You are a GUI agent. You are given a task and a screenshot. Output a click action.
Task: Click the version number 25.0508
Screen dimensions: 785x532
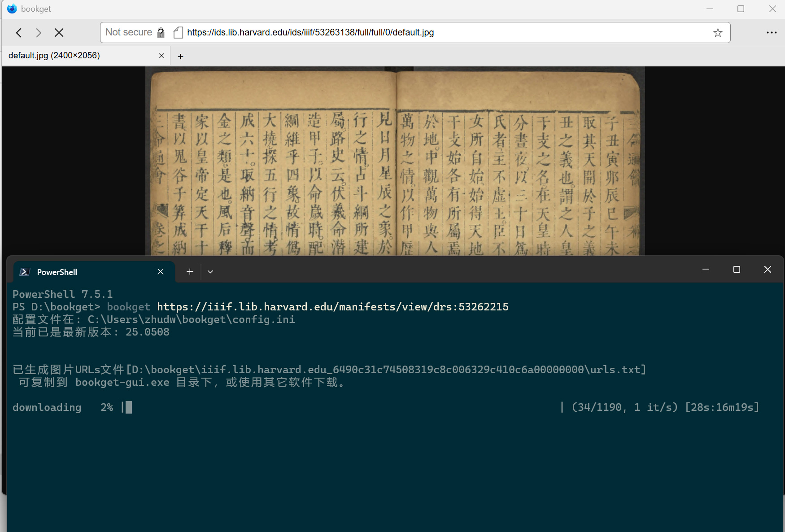click(148, 332)
